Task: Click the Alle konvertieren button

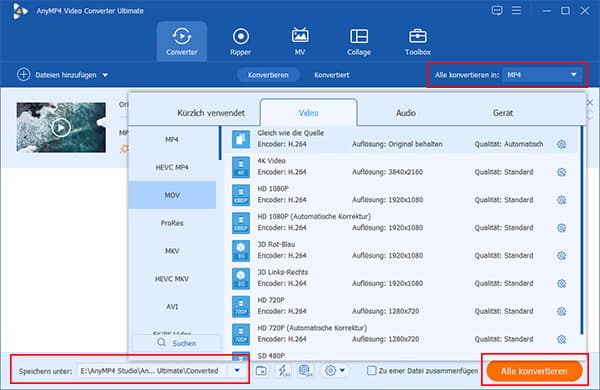Action: (534, 371)
